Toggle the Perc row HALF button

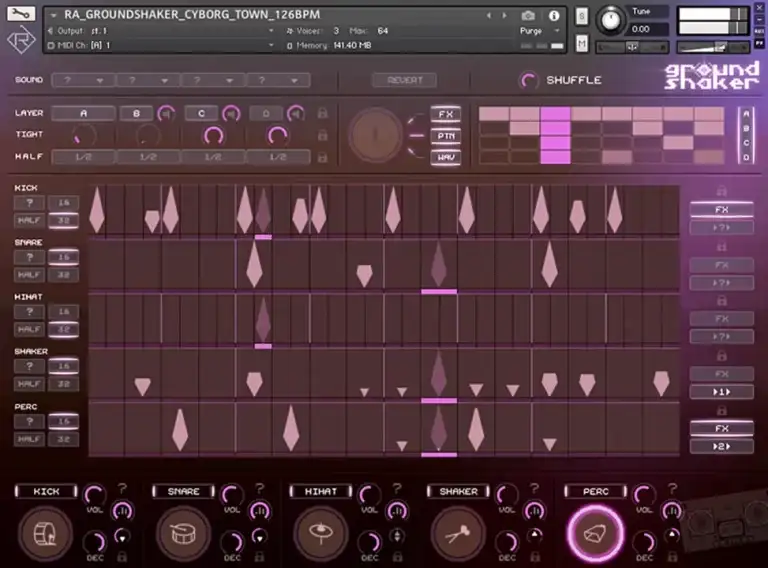tap(29, 439)
